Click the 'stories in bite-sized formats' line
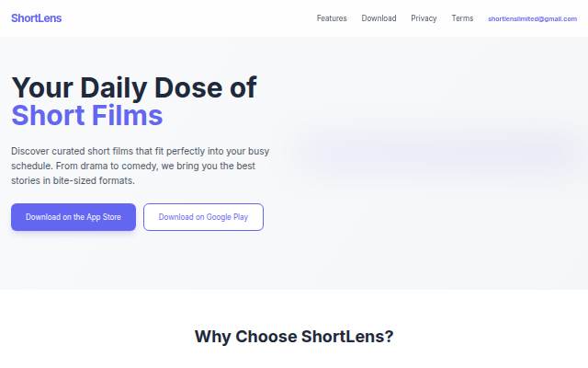This screenshot has height=368, width=588. point(73,180)
